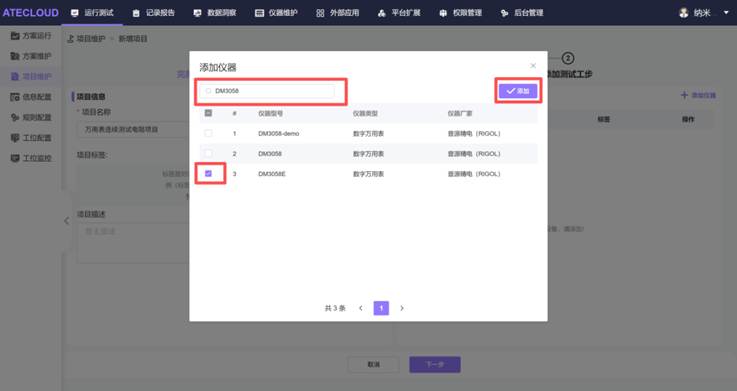Viewport: 737px width, 391px height.
Task: Click the DM3058E model cell
Action: pos(272,174)
